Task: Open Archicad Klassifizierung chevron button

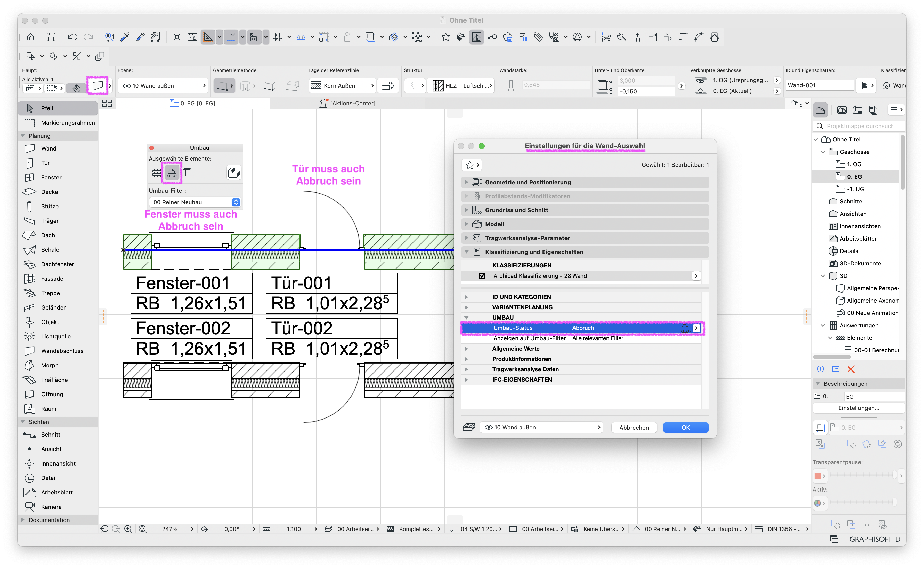Action: click(x=696, y=276)
